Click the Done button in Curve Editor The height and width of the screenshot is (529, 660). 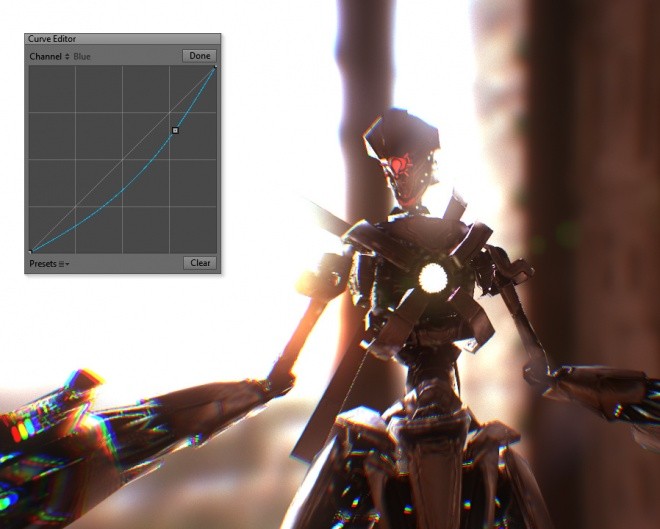[x=200, y=56]
